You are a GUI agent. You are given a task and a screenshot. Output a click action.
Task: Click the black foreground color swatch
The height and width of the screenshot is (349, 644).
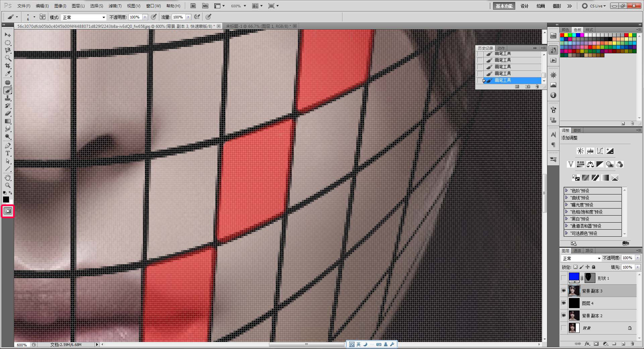point(6,199)
